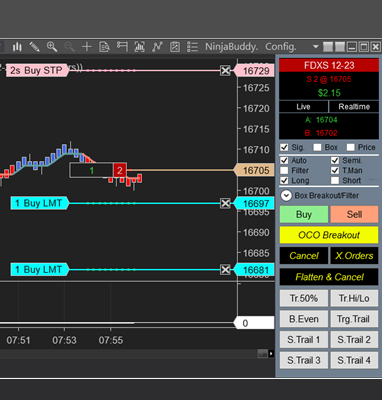The image size is (382, 400).
Task: Click the green 1 position PnL box
Action: coord(91,171)
